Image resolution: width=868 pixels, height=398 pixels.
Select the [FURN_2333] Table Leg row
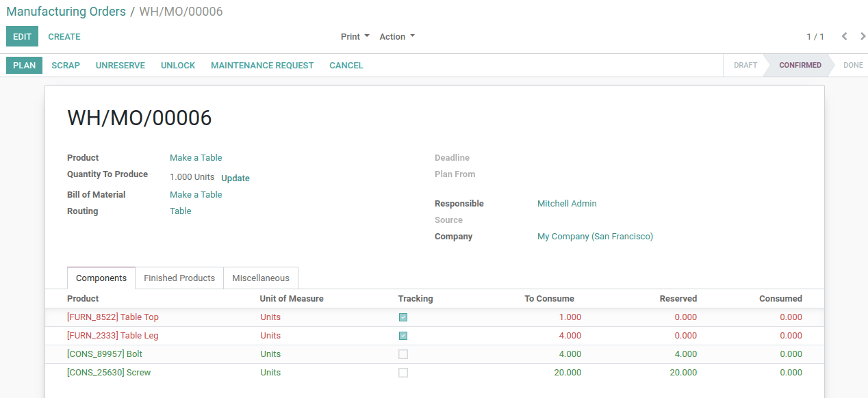pos(435,336)
